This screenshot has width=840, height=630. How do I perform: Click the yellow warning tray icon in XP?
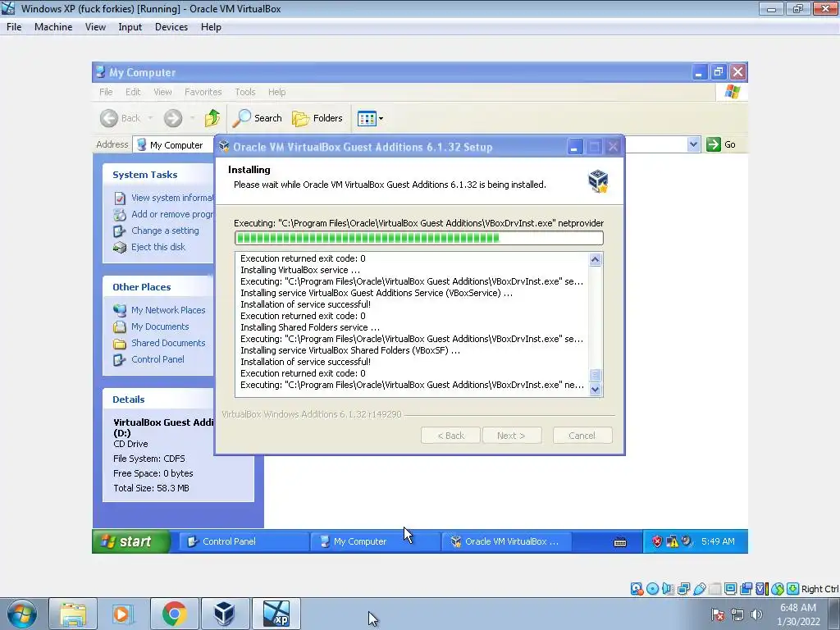coord(672,541)
